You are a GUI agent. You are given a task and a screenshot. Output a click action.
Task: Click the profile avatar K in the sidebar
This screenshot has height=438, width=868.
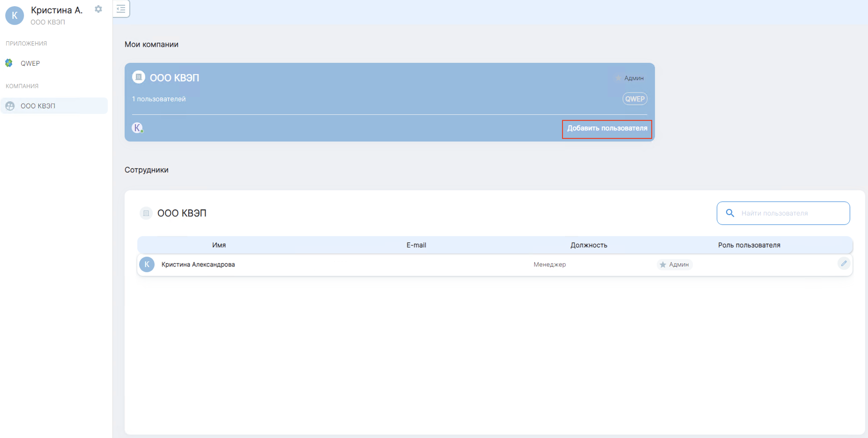click(15, 15)
